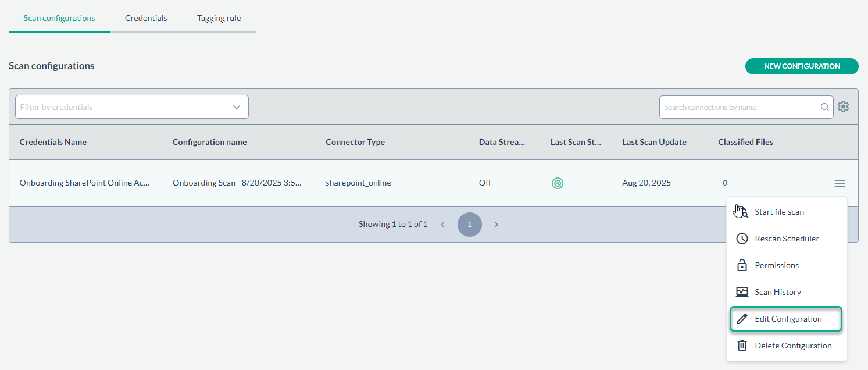
Task: Expand the Filter by credentials dropdown
Action: pyautogui.click(x=236, y=107)
